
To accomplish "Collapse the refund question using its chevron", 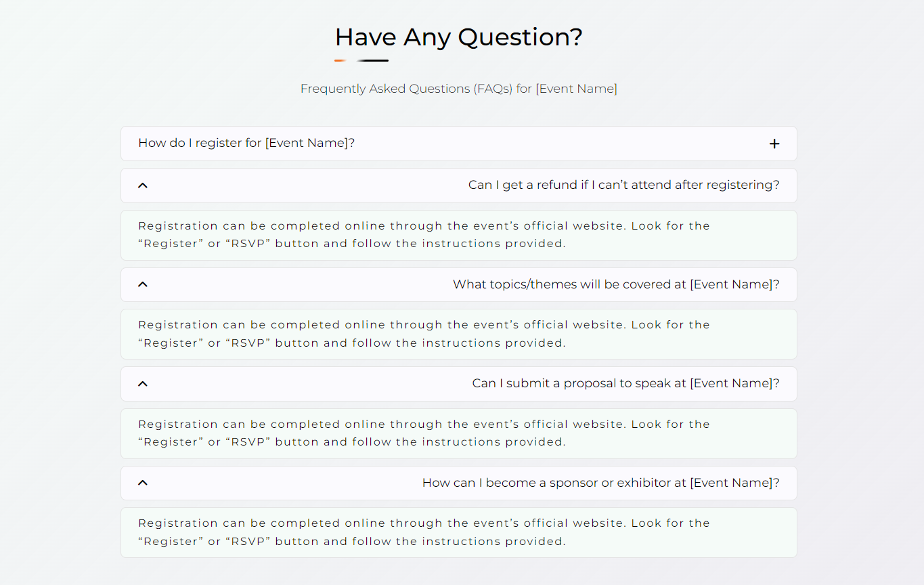I will [x=142, y=186].
